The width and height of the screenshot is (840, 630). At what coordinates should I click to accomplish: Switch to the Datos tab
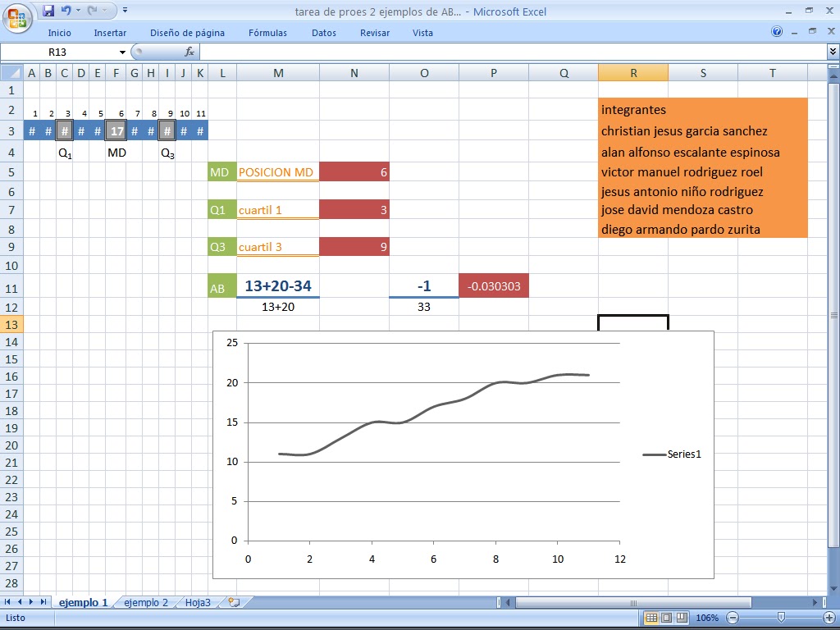pos(323,33)
